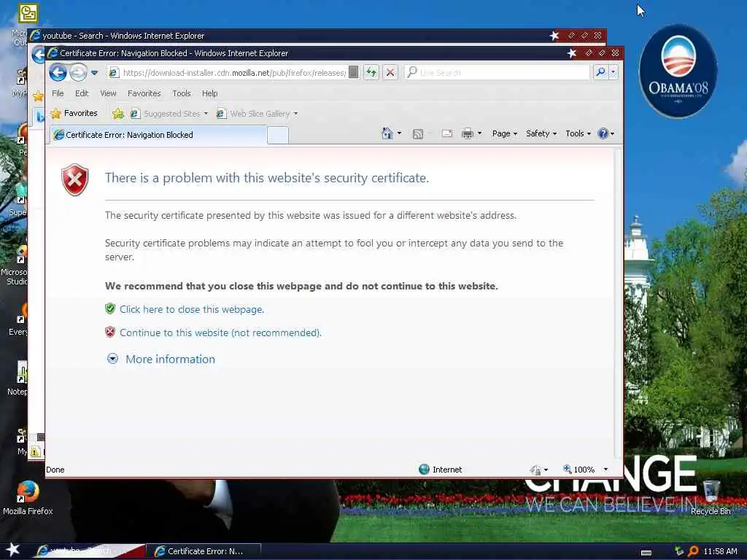Open the Print dropdown arrow
The width and height of the screenshot is (747, 560).
480,134
